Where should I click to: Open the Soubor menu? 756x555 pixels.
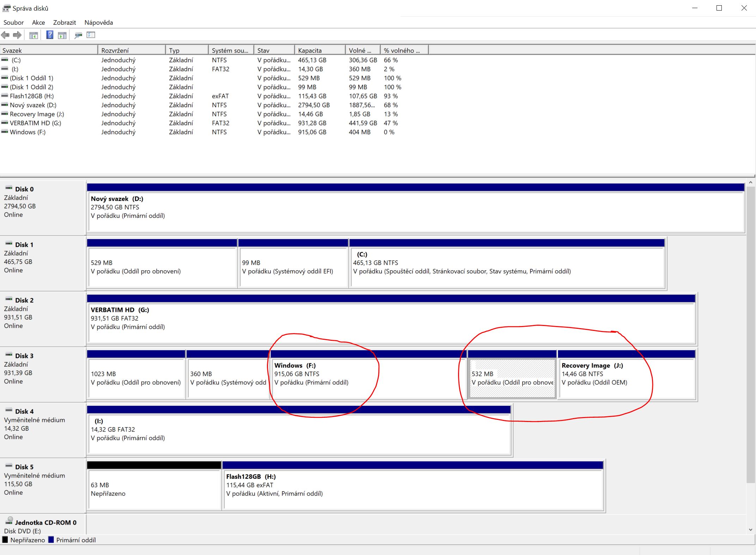(x=13, y=23)
